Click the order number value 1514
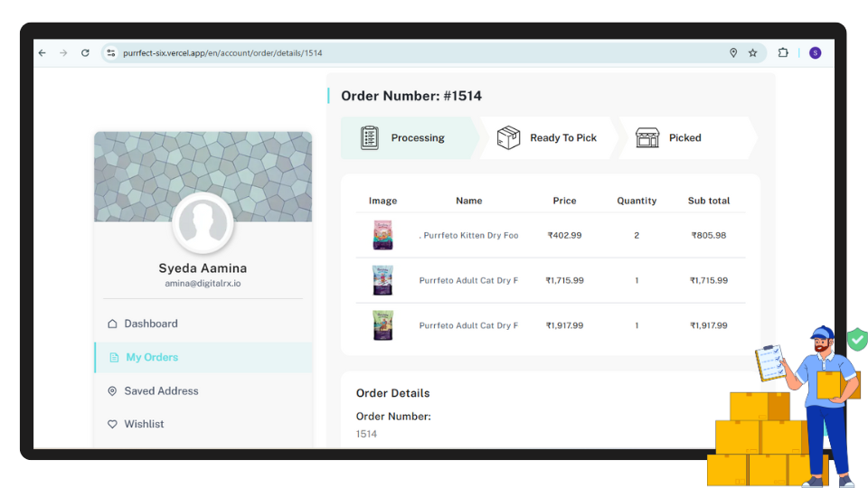868x488 pixels. [x=366, y=435]
